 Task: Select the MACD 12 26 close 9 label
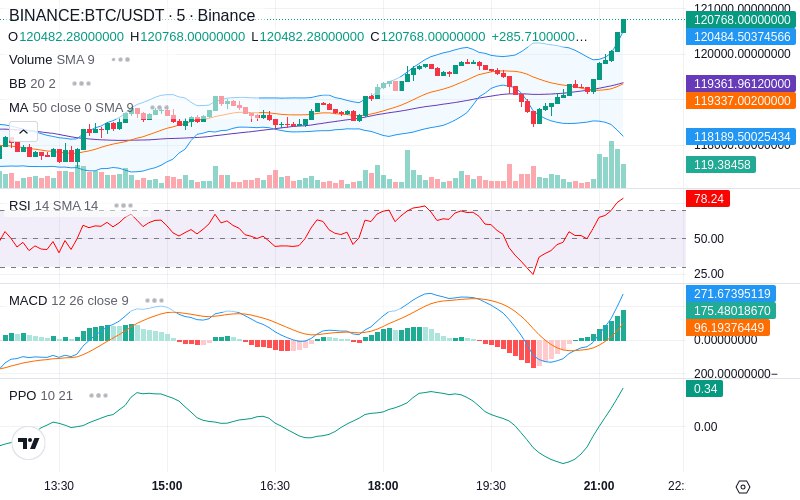69,301
